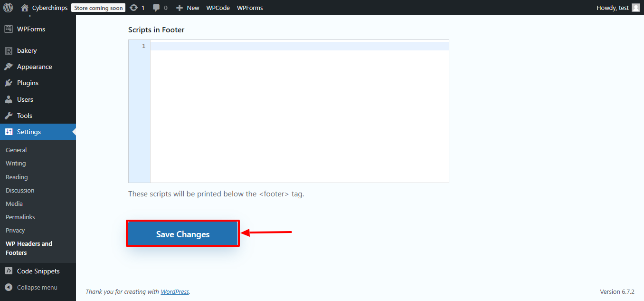Open the updates icon showing 1
The image size is (644, 301).
(134, 8)
